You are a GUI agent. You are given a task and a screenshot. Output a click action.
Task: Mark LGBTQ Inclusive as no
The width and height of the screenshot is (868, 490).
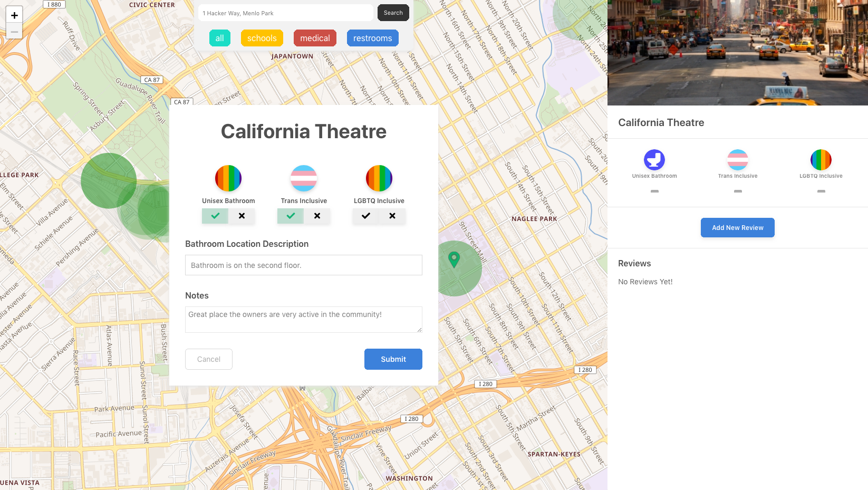(x=392, y=216)
